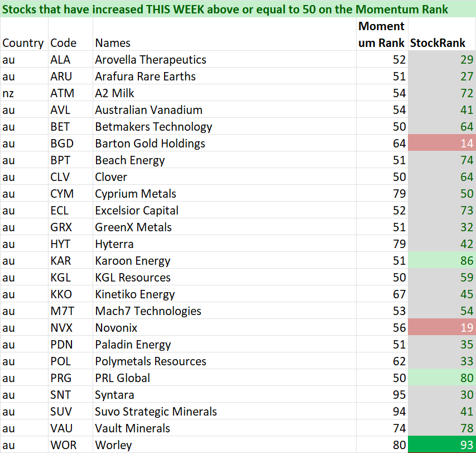Click the Names column header

pyautogui.click(x=224, y=34)
